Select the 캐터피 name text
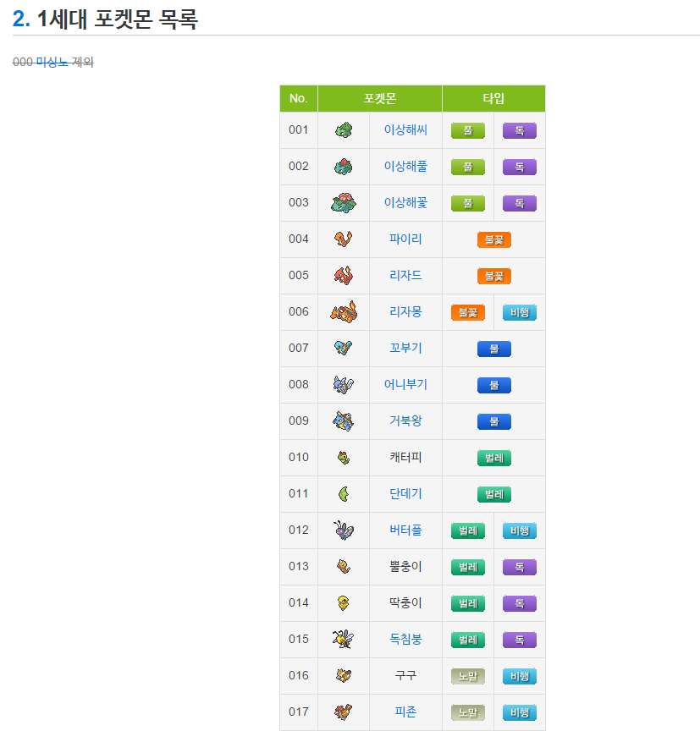This screenshot has height=731, width=700. [405, 457]
